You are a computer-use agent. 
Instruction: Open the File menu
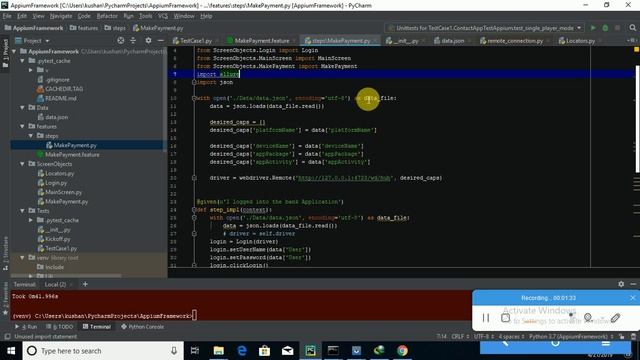pos(7,16)
